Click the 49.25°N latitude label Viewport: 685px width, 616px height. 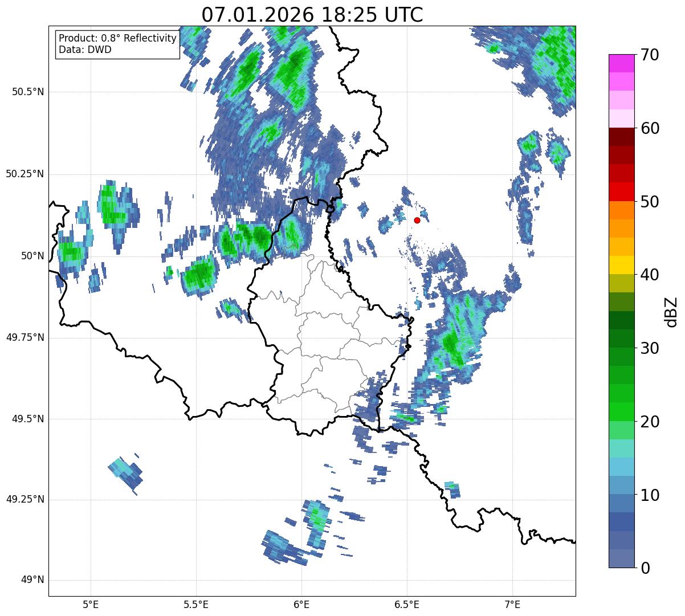point(25,499)
